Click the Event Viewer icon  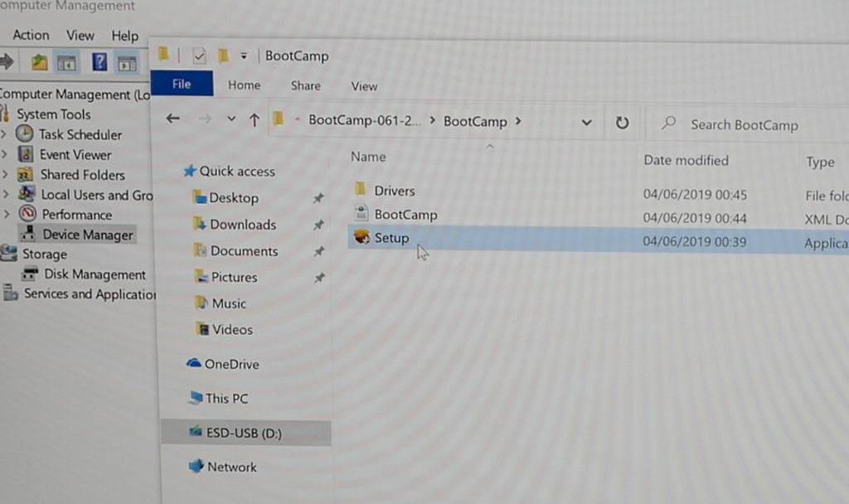point(26,154)
